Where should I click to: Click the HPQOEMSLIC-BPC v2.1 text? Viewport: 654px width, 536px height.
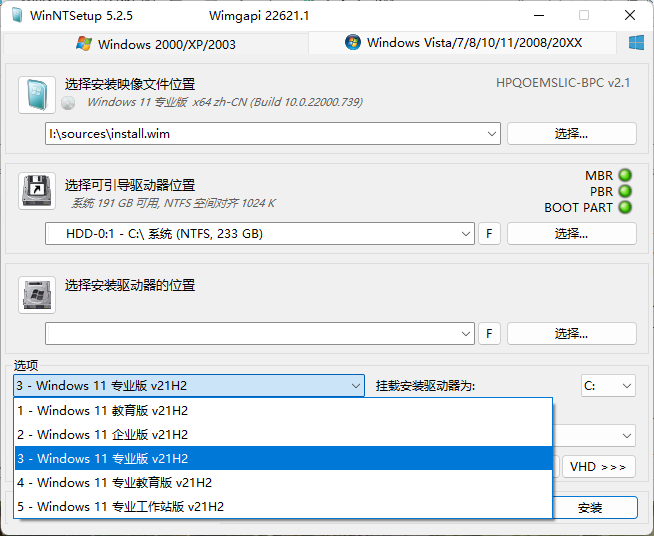coord(563,83)
